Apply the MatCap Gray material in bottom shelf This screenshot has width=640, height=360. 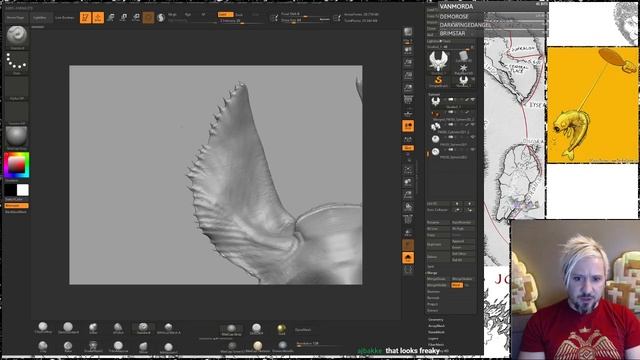pyautogui.click(x=231, y=329)
